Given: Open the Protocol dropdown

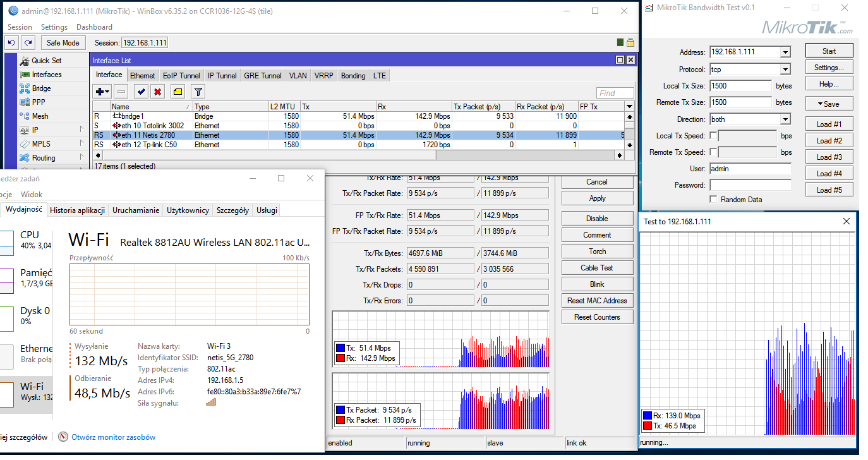Looking at the screenshot, I should click(785, 70).
